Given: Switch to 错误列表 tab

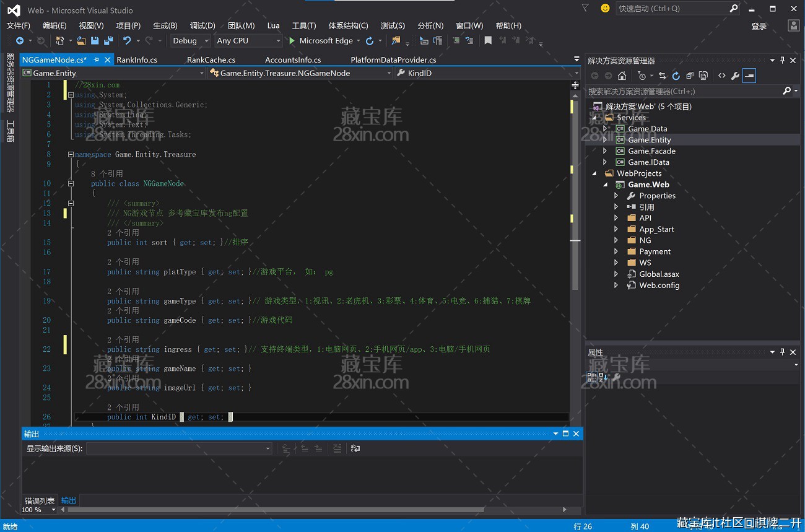Looking at the screenshot, I should [40, 500].
